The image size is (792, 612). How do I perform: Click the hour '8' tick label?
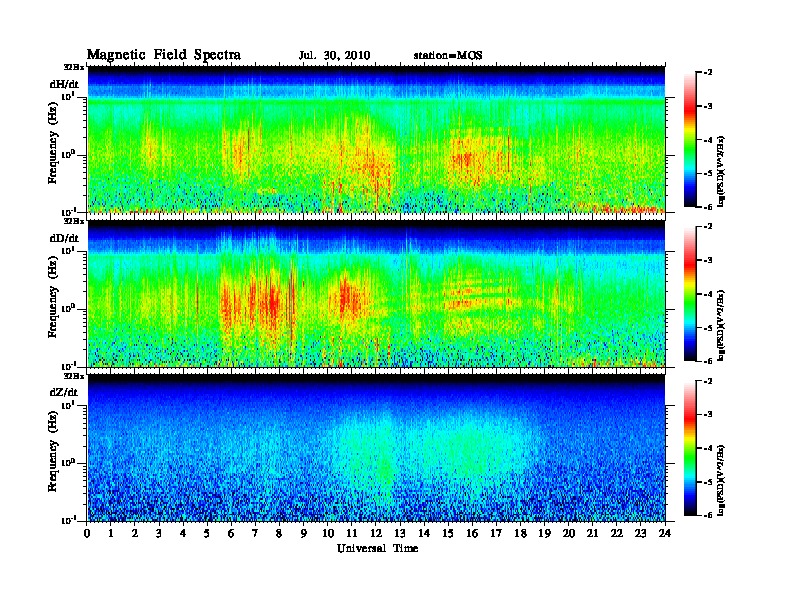279,533
